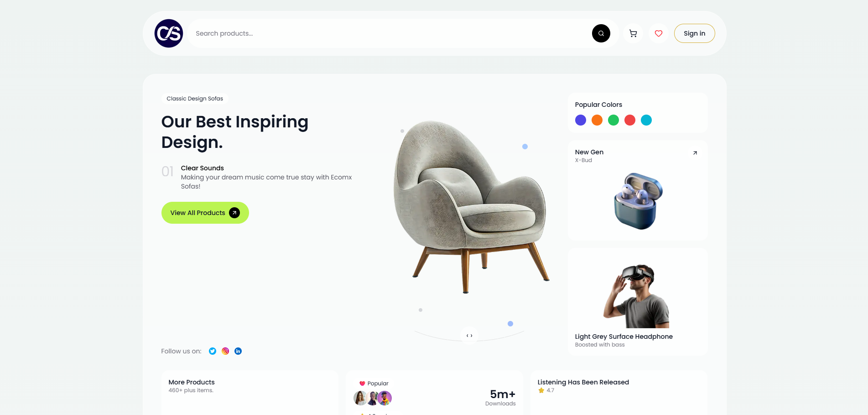868x415 pixels.
Task: Open New Gen card arrow icon
Action: pos(695,153)
